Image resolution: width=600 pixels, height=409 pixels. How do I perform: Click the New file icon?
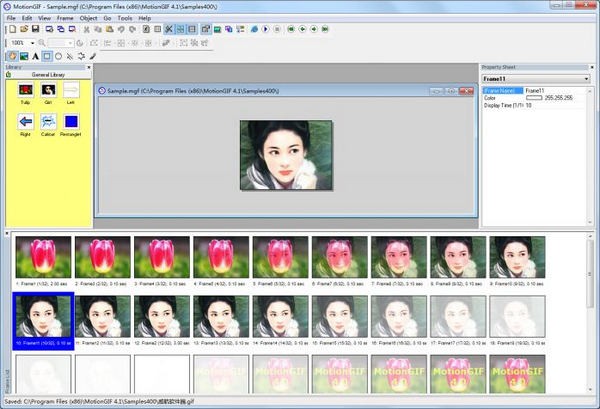pyautogui.click(x=10, y=29)
